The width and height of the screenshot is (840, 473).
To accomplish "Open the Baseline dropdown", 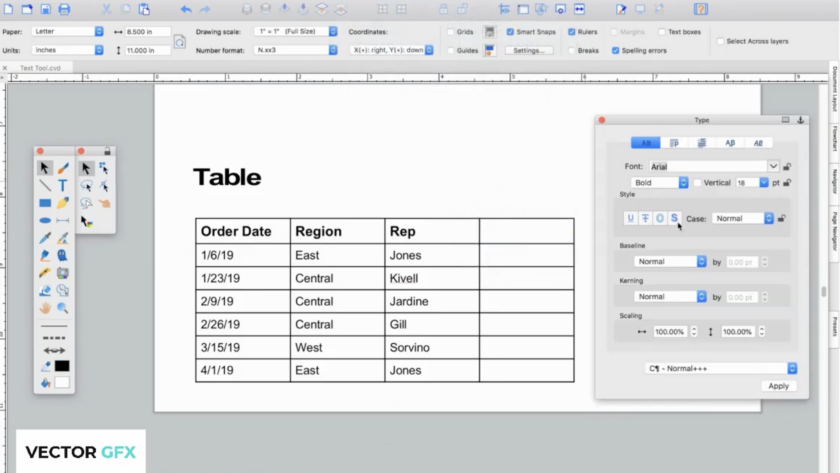I will tap(670, 261).
